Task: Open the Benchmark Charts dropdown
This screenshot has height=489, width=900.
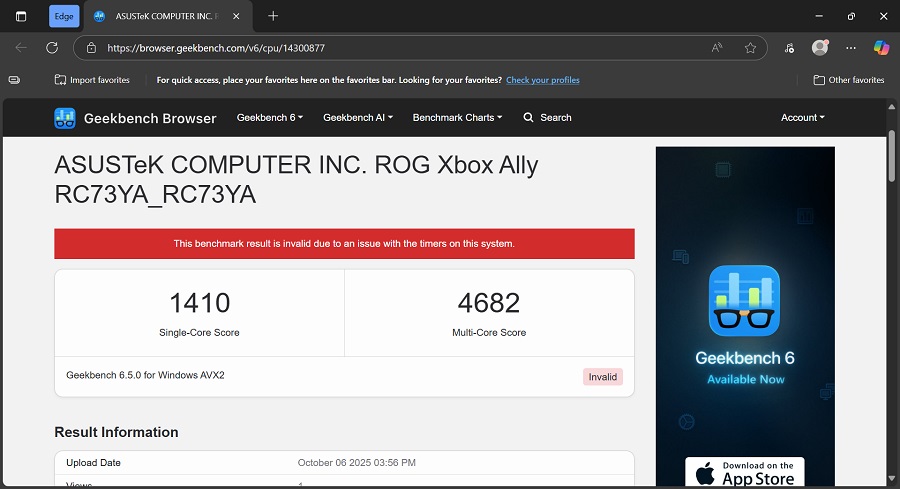Action: click(457, 118)
